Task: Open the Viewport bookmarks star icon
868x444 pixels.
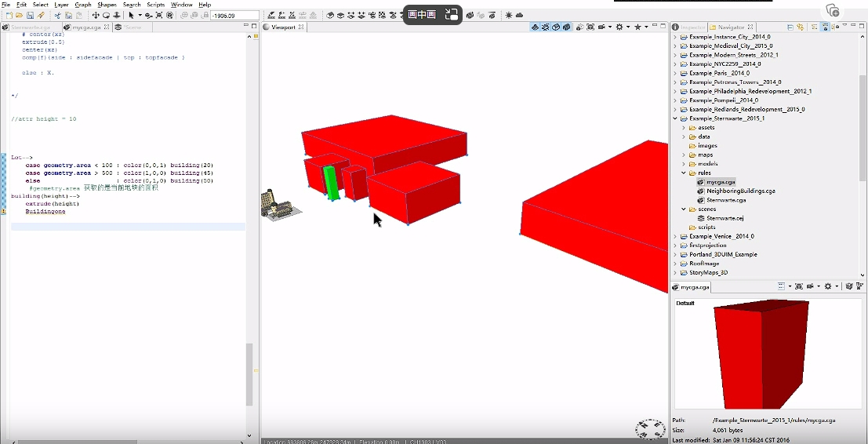Action: click(x=637, y=27)
